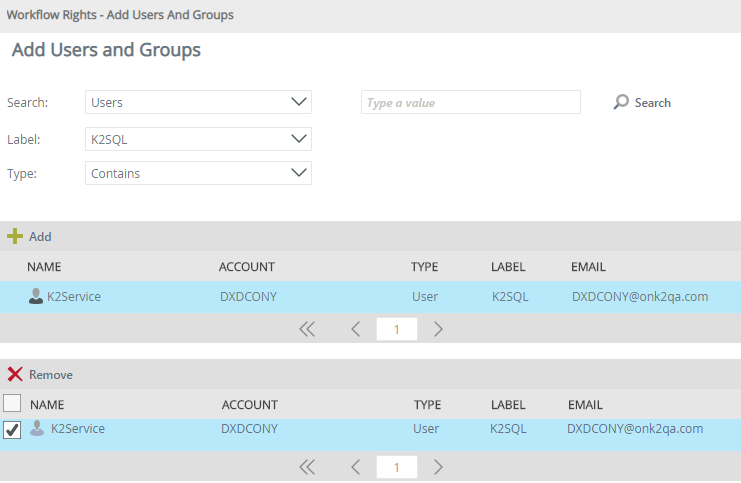Screen dimensions: 741x483
Task: Click page number box in upper pager
Action: click(396, 329)
